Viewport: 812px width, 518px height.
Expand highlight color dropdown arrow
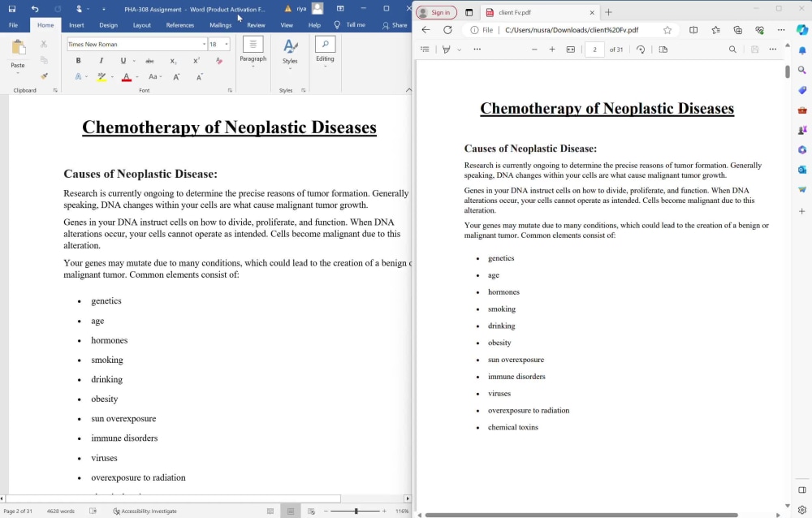112,76
